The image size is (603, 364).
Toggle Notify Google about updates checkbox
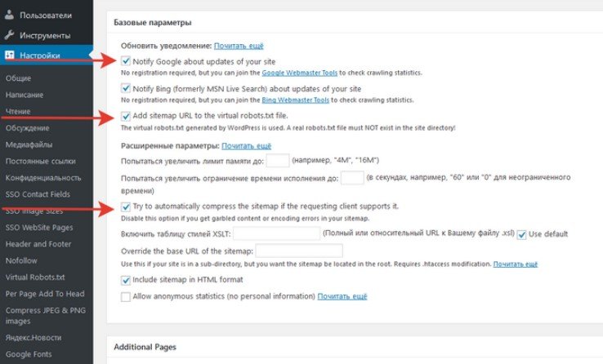click(126, 61)
